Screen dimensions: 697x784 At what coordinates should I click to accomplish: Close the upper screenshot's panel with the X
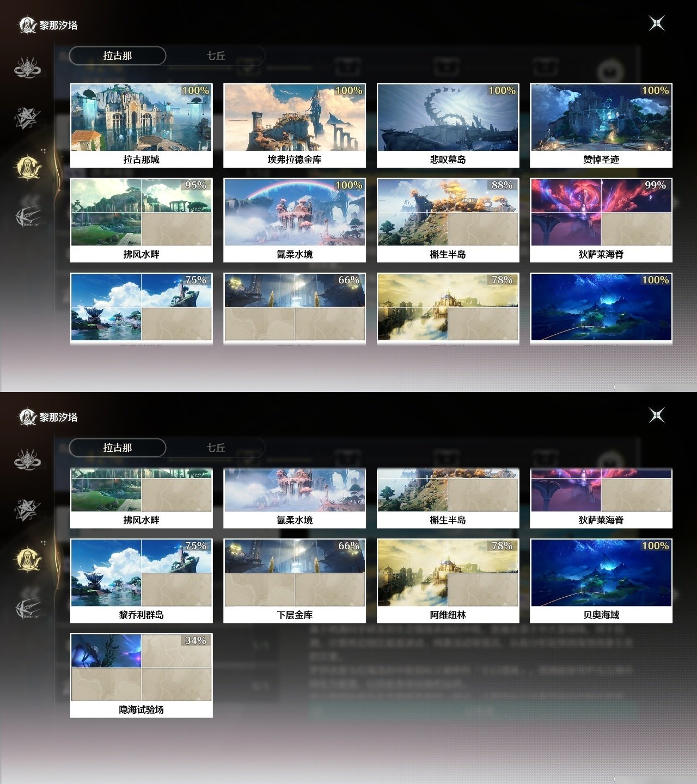pos(657,23)
